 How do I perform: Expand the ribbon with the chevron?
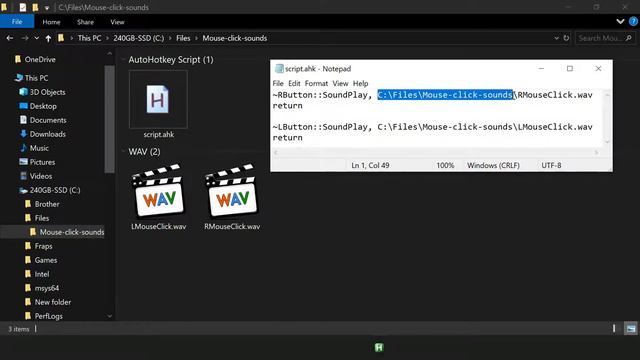pos(620,22)
